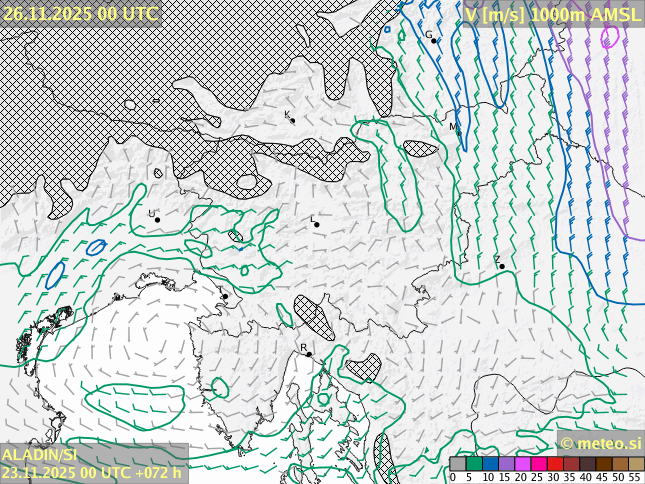Click the dark brown 45 m/s legend swatch

(x=603, y=464)
